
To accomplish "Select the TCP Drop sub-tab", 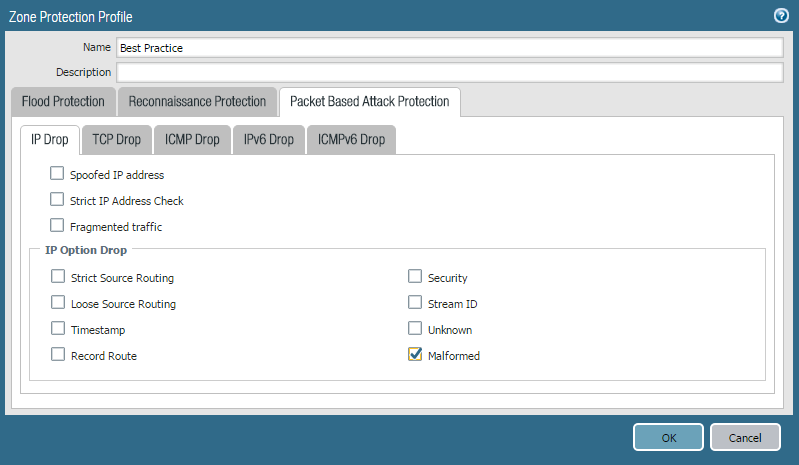I will point(117,140).
